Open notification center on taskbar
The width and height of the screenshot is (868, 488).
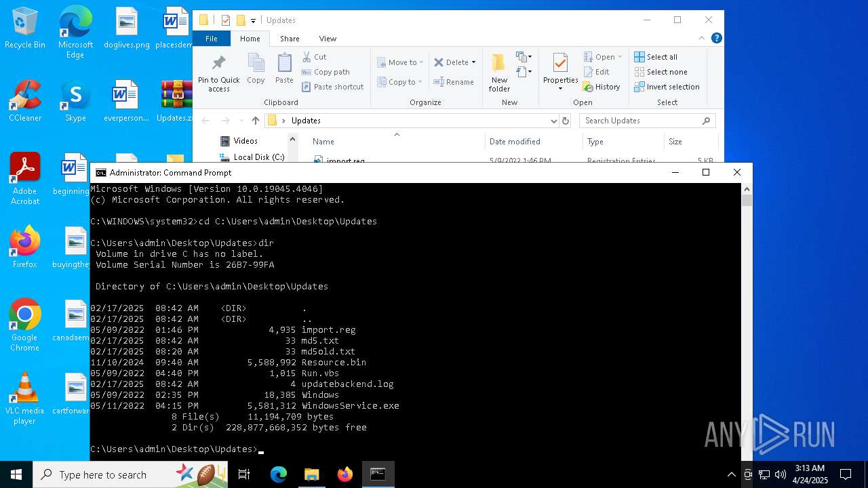846,474
